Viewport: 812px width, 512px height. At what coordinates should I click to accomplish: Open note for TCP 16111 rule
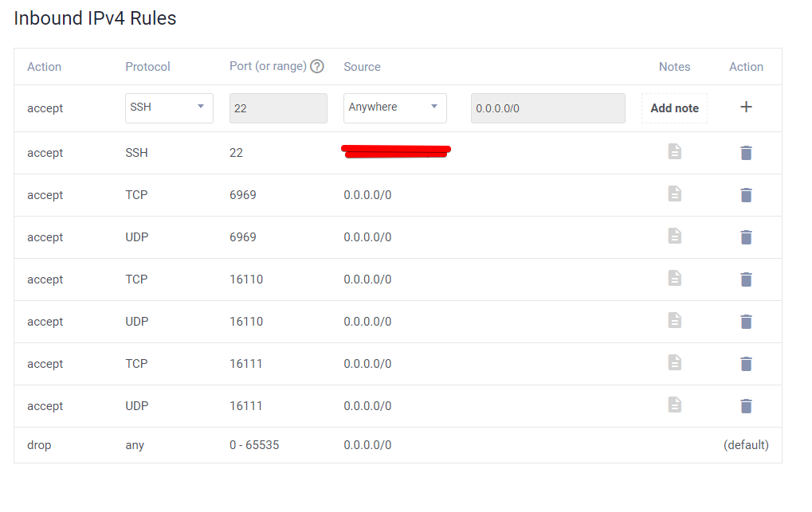coord(674,362)
